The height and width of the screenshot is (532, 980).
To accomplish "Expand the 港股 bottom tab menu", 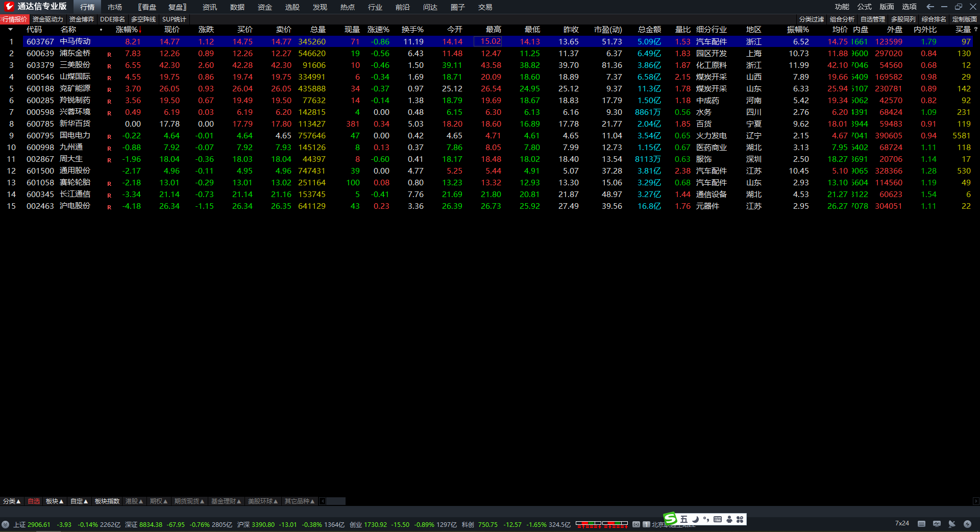I will click(134, 501).
